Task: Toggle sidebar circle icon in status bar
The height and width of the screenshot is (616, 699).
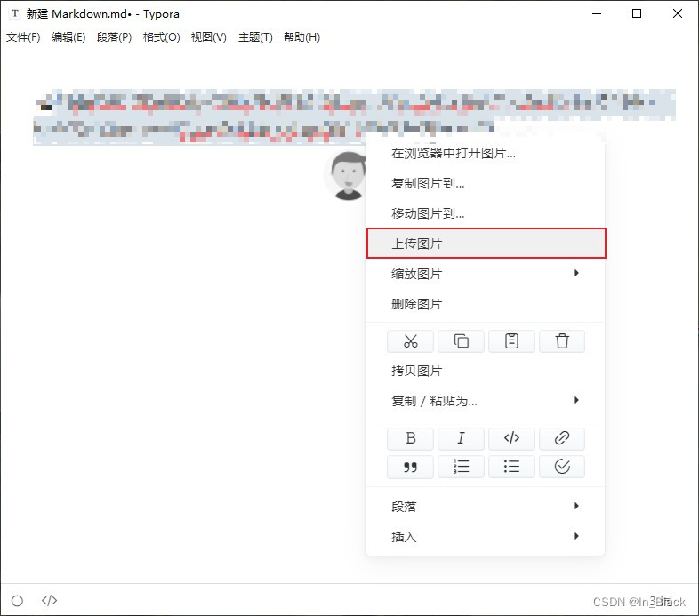Action: [18, 601]
